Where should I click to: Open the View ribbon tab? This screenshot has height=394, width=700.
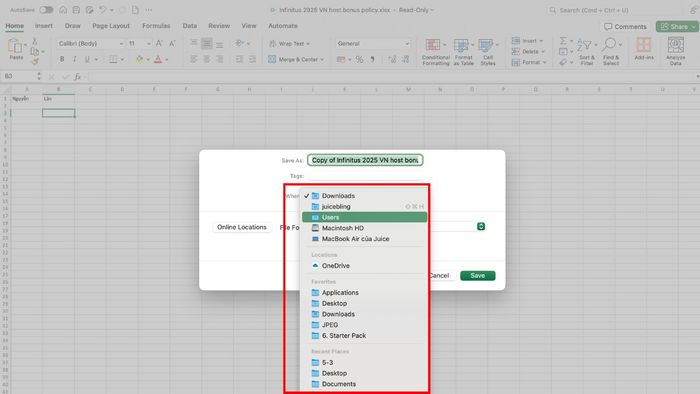point(249,26)
